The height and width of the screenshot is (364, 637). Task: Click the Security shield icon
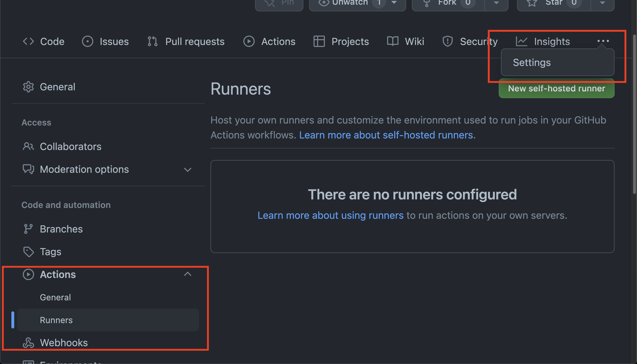(x=447, y=41)
